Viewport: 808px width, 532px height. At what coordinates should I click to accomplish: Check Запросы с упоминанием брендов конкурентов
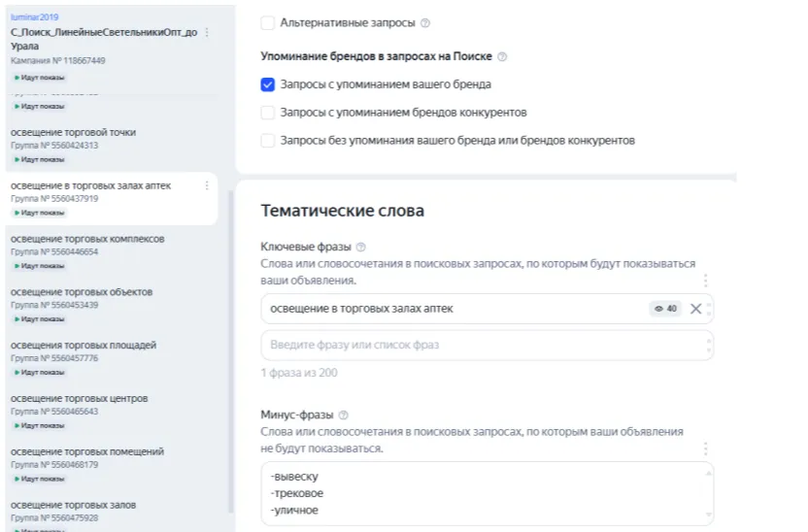pos(268,113)
